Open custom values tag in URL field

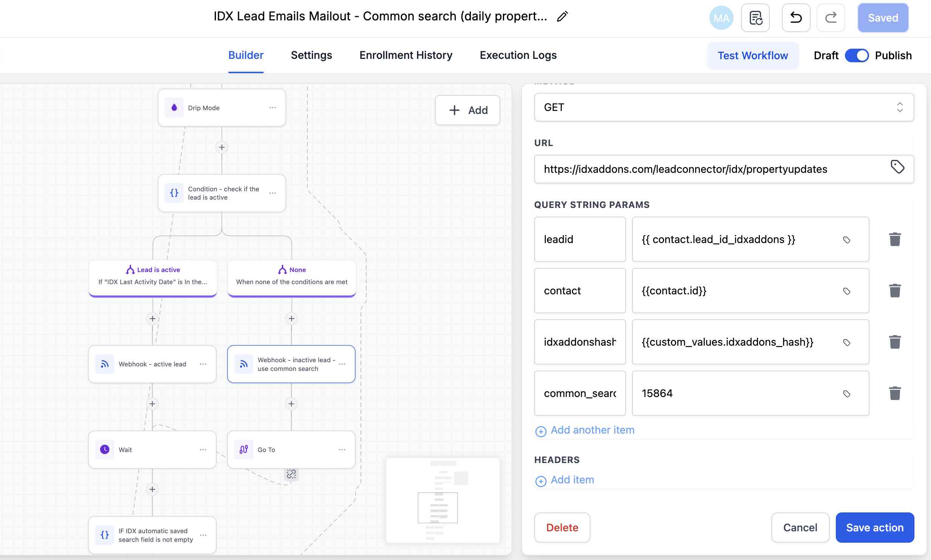(897, 167)
